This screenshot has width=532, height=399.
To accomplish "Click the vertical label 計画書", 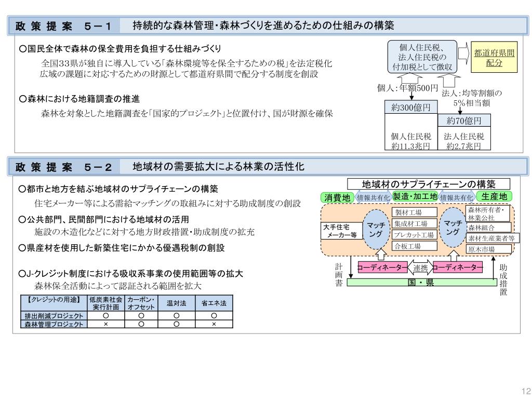I will point(339,275).
